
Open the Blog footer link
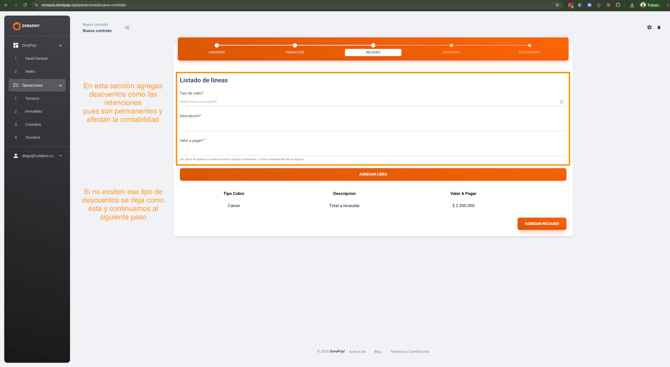point(378,352)
